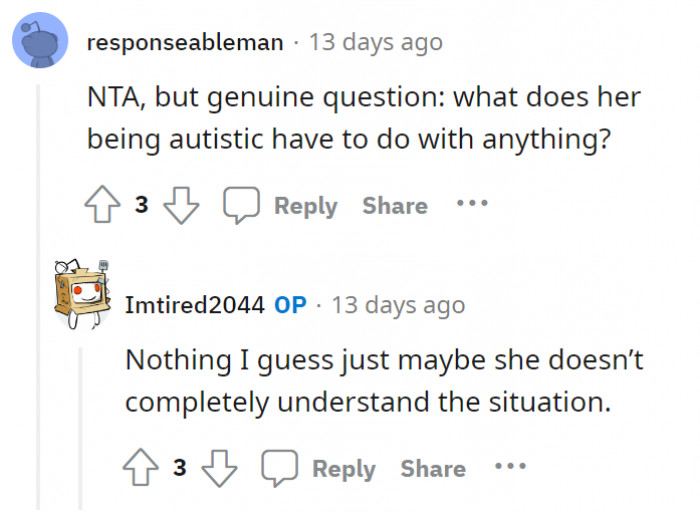Share Imtired2044's reply
The image size is (700, 512).
(x=433, y=468)
